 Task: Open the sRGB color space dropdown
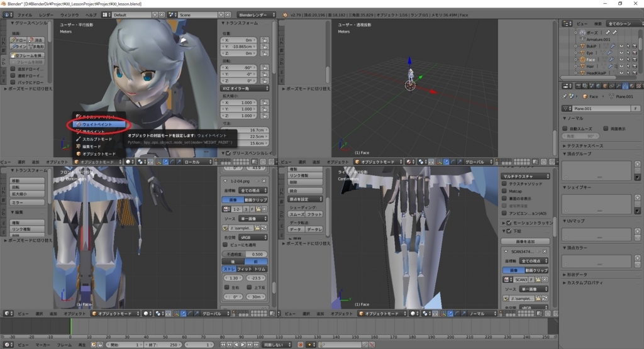click(x=253, y=237)
